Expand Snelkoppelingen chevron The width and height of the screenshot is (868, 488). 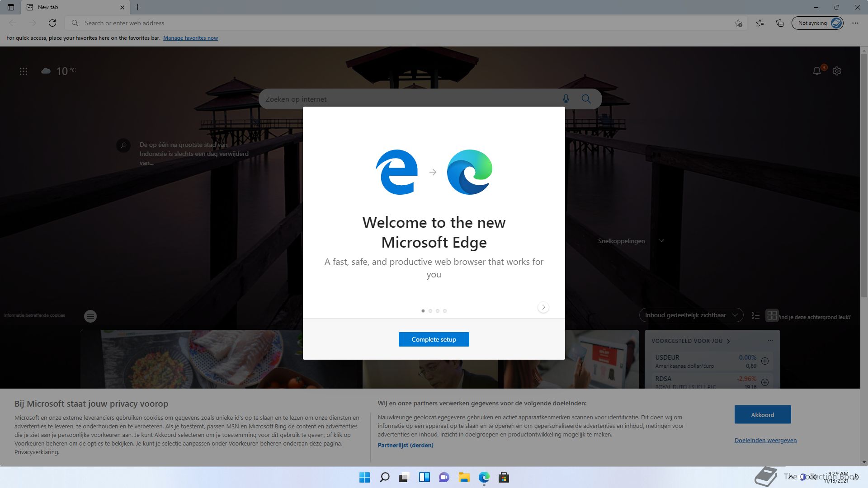pyautogui.click(x=661, y=241)
